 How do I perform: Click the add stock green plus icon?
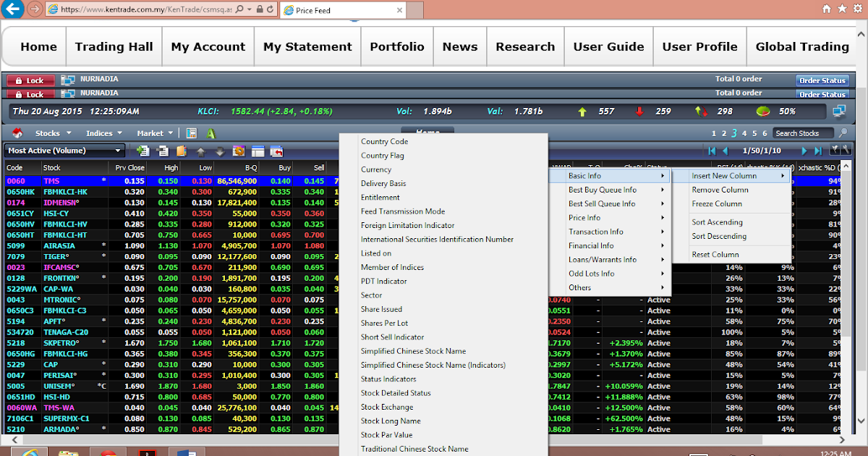point(142,151)
